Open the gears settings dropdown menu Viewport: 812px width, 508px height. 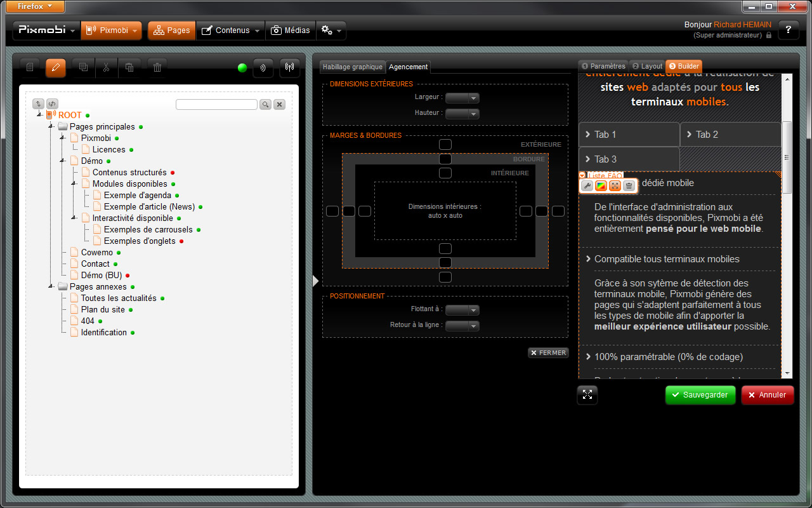[331, 30]
